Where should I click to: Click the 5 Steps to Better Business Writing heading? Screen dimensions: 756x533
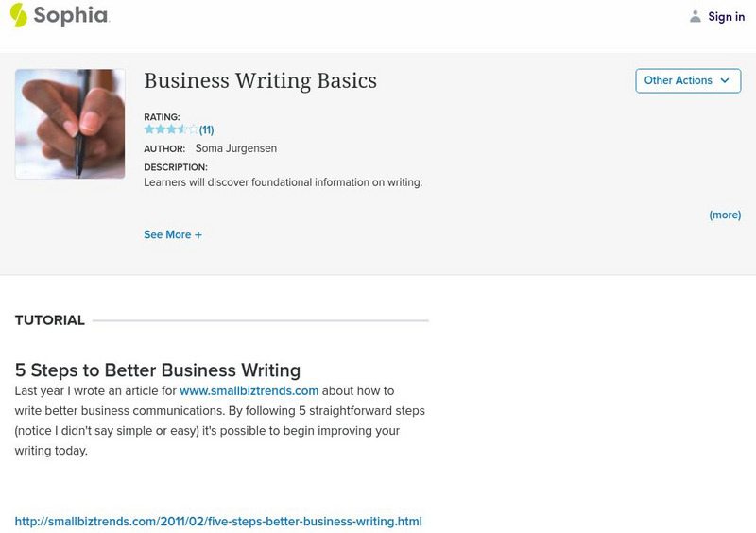point(158,370)
